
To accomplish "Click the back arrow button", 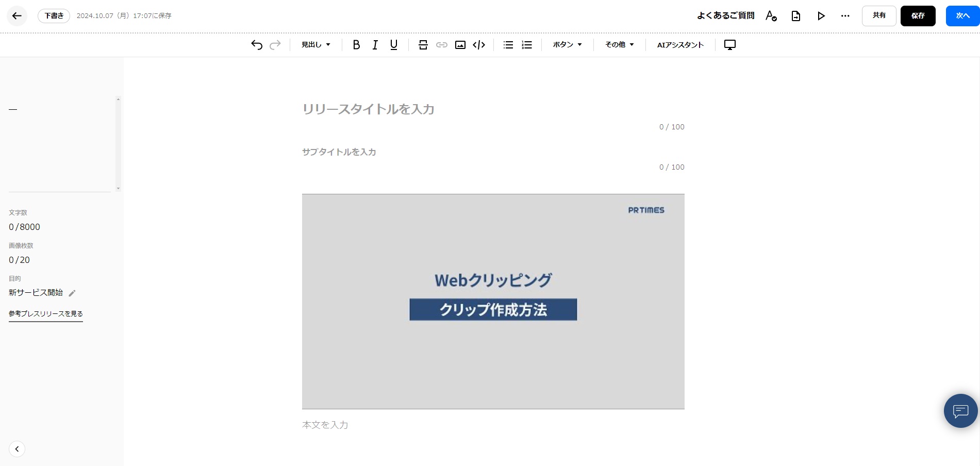I will (16, 16).
